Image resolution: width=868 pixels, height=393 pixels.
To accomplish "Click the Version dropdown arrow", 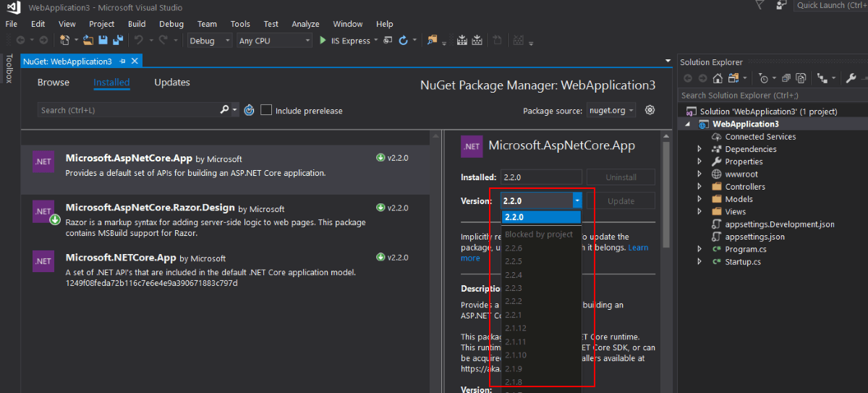I will (x=576, y=200).
